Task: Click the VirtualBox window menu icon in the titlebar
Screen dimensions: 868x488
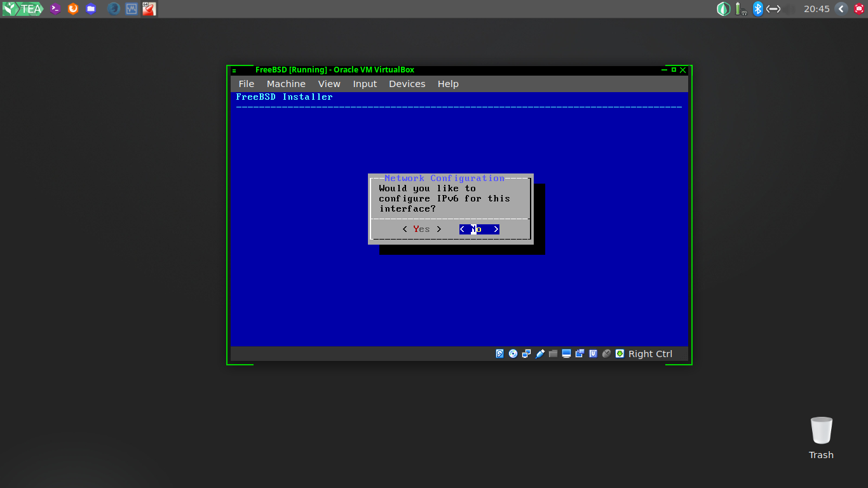Action: [x=234, y=71]
